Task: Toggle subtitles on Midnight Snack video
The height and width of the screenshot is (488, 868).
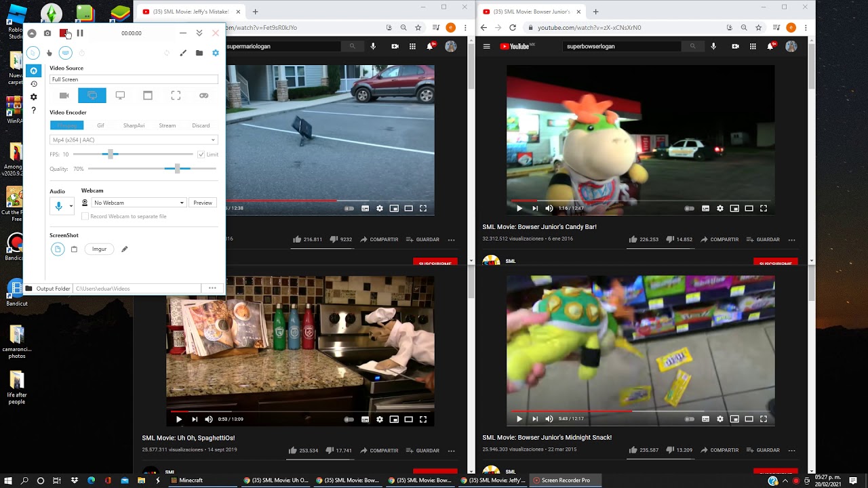Action: coord(705,419)
